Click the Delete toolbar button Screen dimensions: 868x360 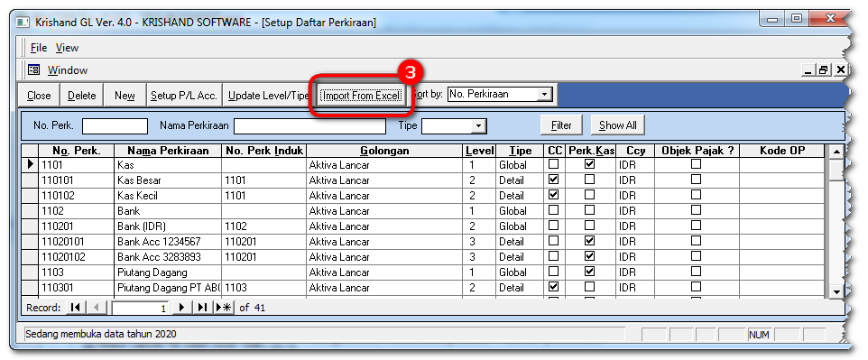click(x=81, y=96)
